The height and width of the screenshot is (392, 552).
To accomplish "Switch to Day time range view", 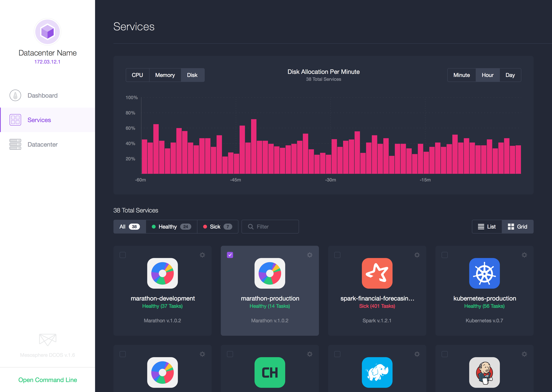I will 510,75.
